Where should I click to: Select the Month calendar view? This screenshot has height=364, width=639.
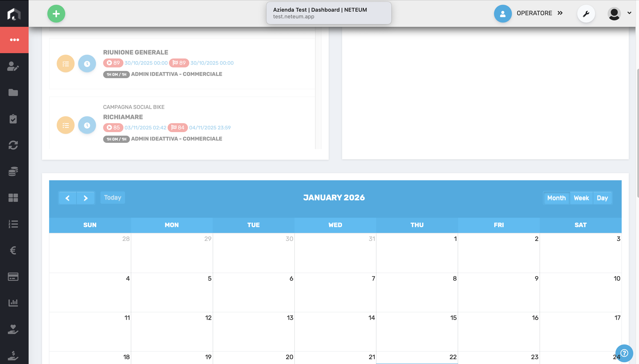coord(556,198)
